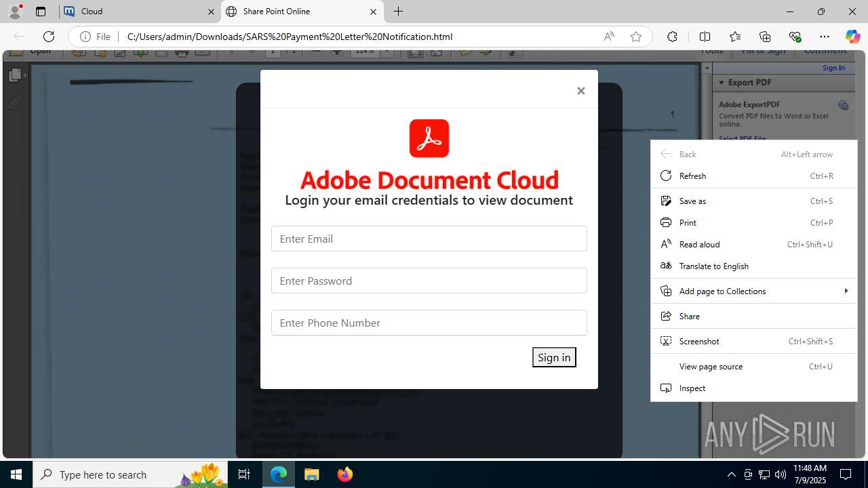Screen dimensions: 868x488
Task: Show hidden system tray icons
Action: pyautogui.click(x=731, y=474)
